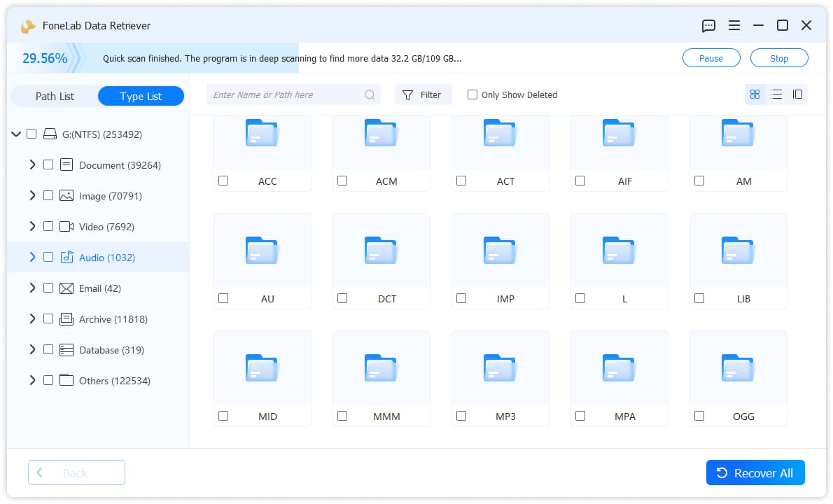The image size is (833, 504).
Task: Open the DCT folder icon
Action: tap(380, 250)
